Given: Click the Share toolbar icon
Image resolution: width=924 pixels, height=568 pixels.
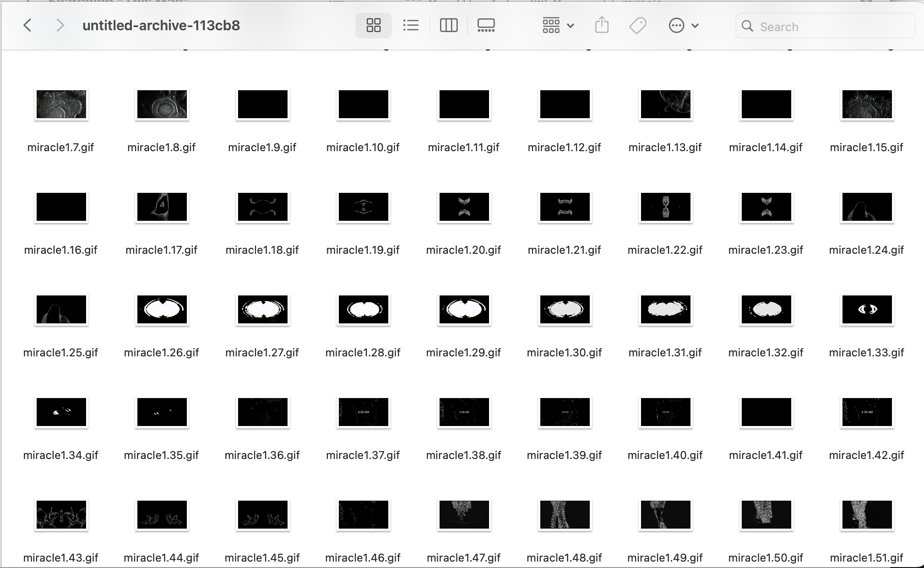Looking at the screenshot, I should tap(602, 25).
